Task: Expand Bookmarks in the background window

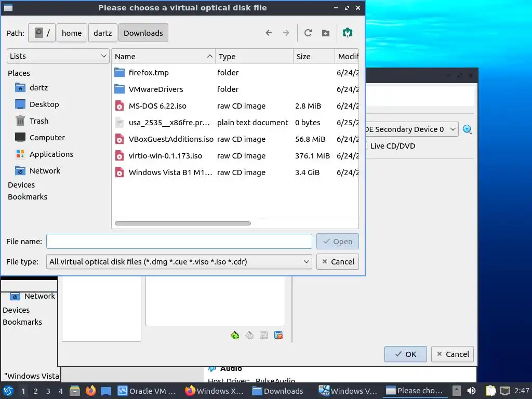Action: pyautogui.click(x=22, y=322)
